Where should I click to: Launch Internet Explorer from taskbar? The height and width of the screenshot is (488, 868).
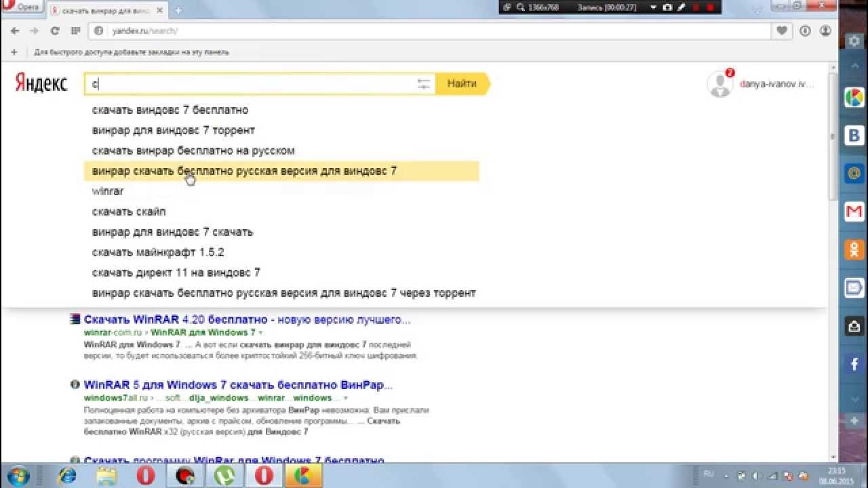pyautogui.click(x=67, y=475)
